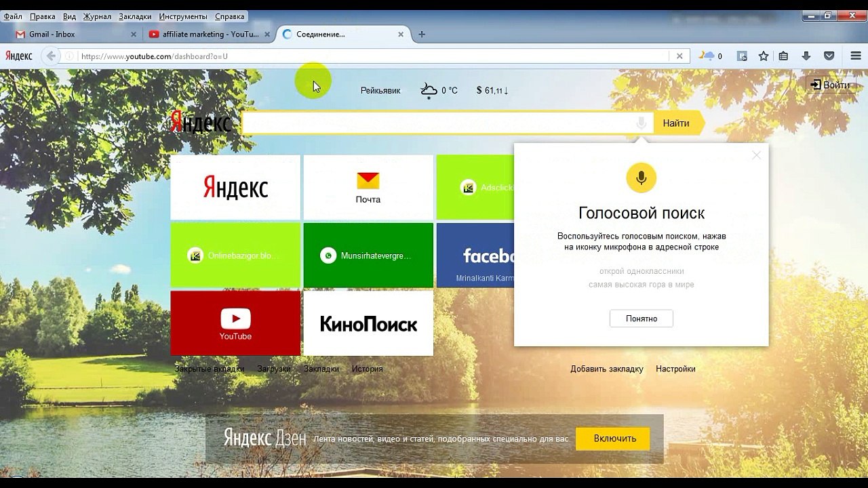This screenshot has width=868, height=488.
Task: Open the hamburger menu of the browser
Action: [x=856, y=56]
